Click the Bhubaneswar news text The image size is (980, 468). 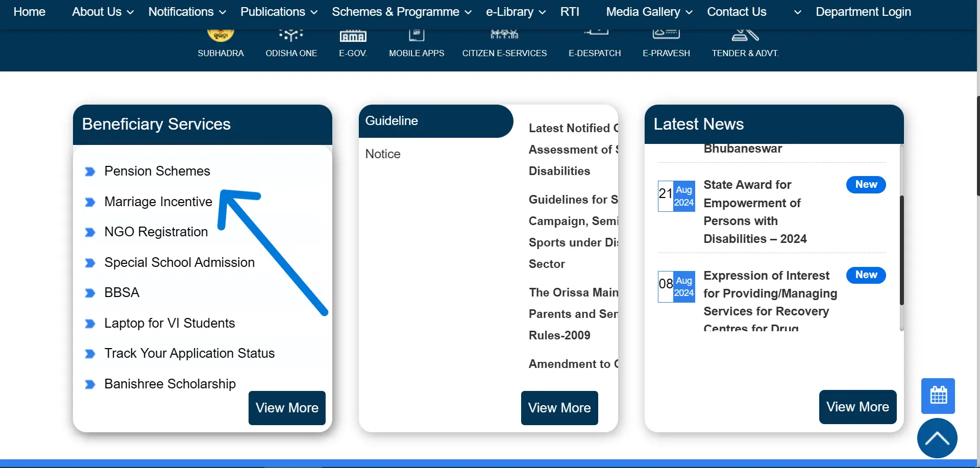pos(743,149)
